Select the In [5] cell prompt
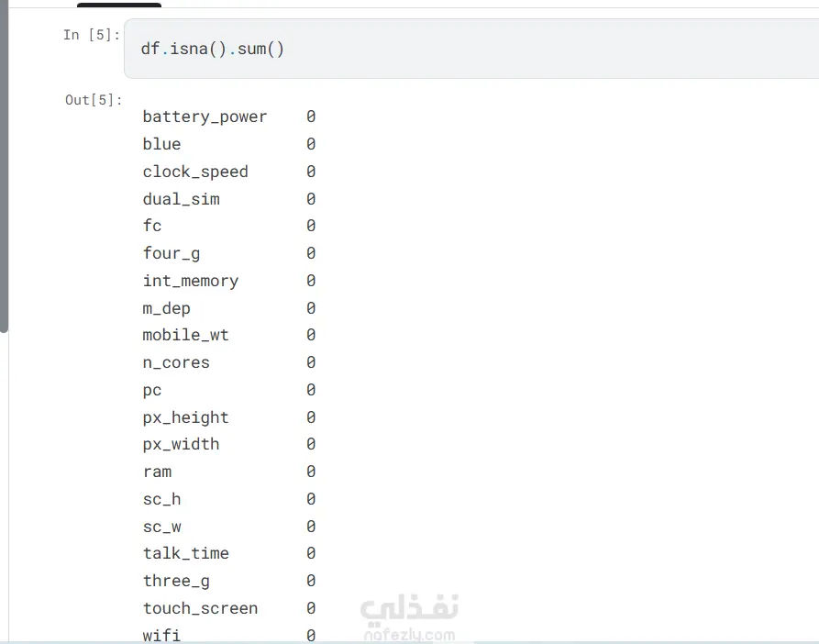The height and width of the screenshot is (644, 819). coord(91,35)
